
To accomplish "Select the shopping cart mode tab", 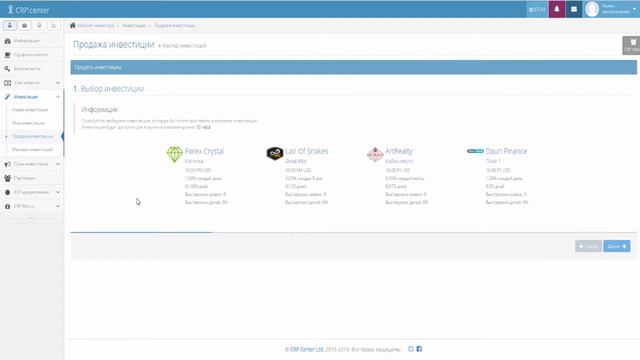I will tap(53, 25).
